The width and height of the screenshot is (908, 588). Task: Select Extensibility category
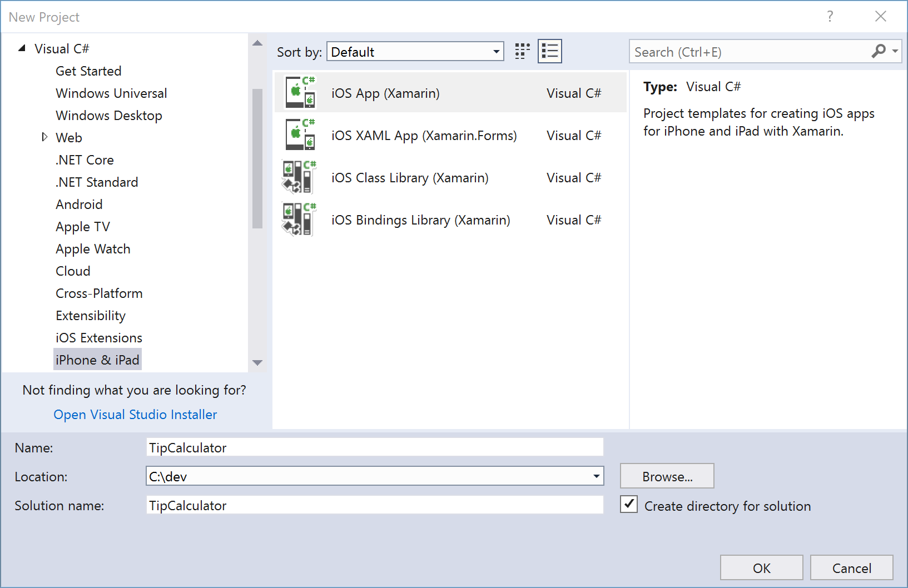(91, 316)
